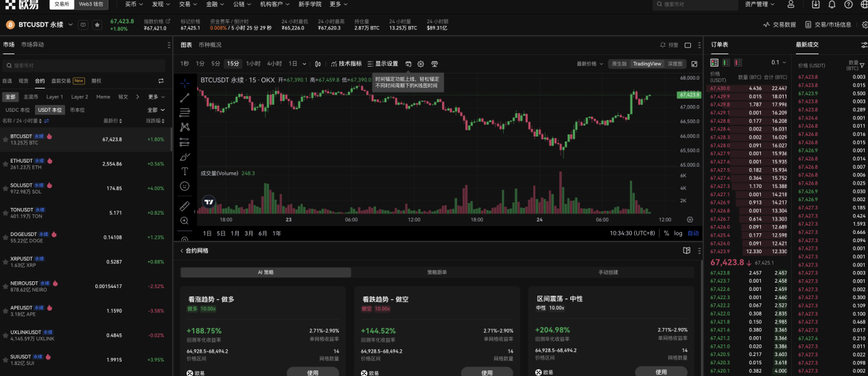868x376 pixels.
Task: Collapse the 合约网格 panel back arrow
Action: [182, 250]
